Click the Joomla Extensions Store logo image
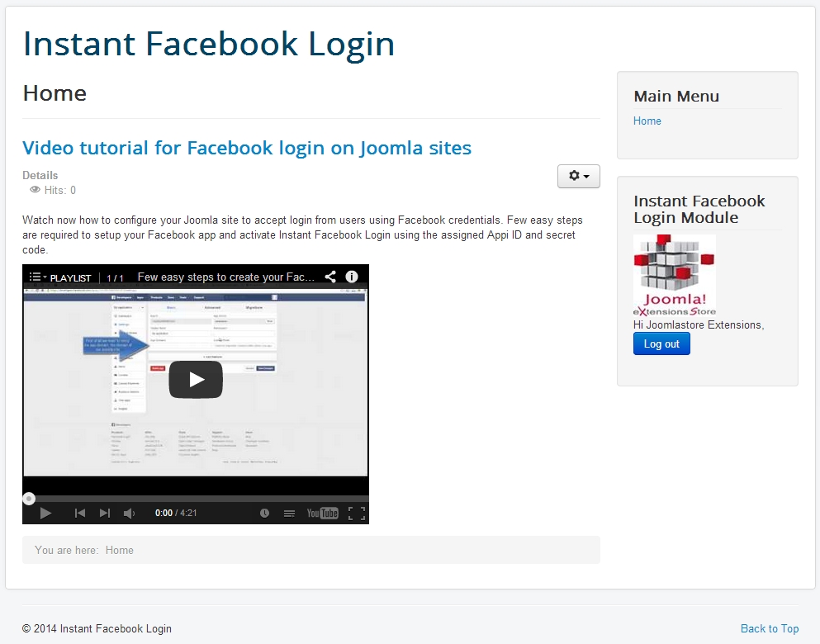This screenshot has height=644, width=820. [675, 276]
